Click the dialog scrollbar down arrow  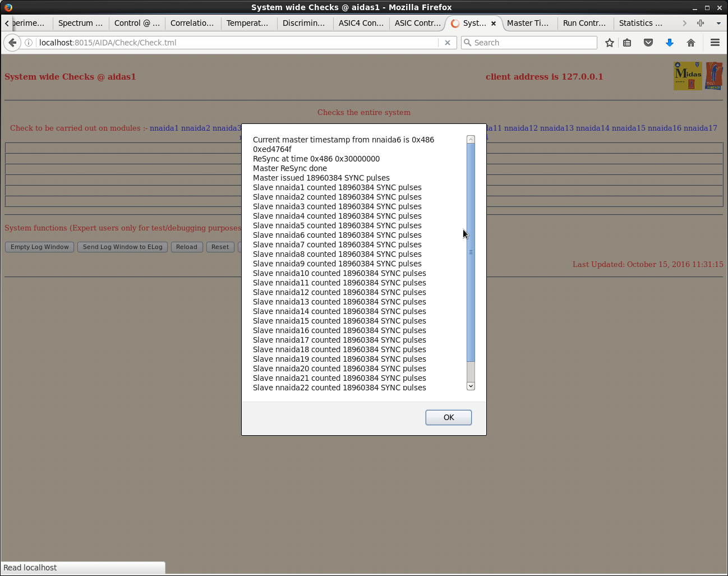[x=471, y=386]
